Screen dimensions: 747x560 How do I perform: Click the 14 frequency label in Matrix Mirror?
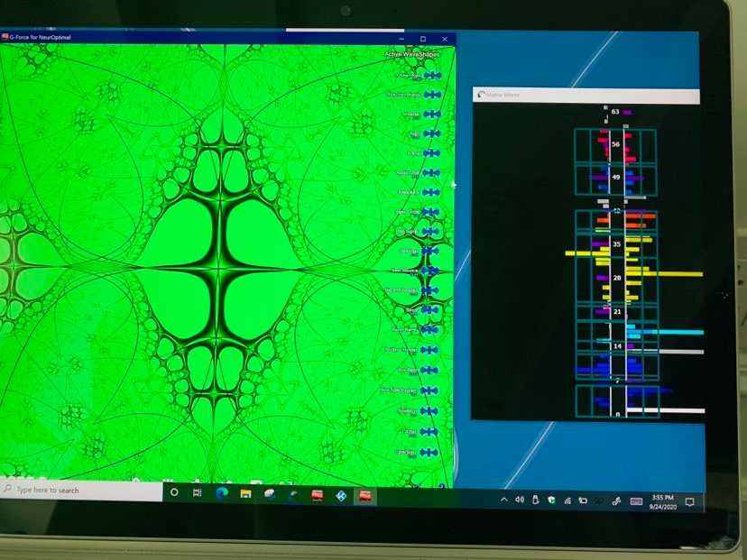click(617, 346)
